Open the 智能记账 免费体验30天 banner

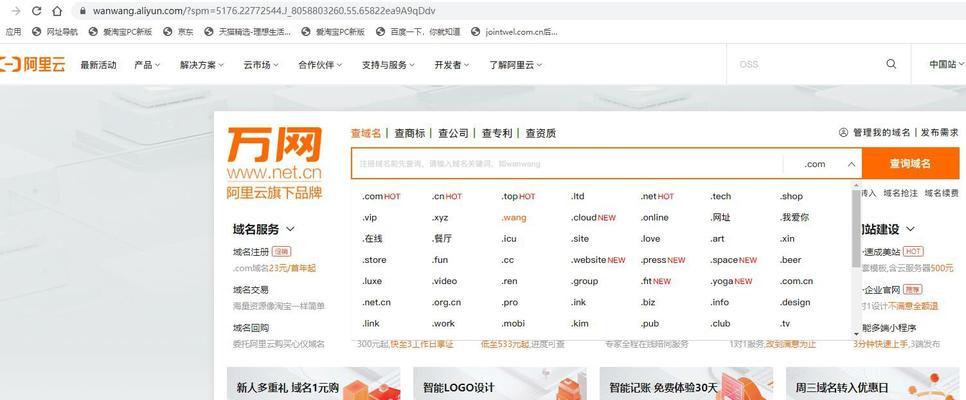click(x=686, y=384)
